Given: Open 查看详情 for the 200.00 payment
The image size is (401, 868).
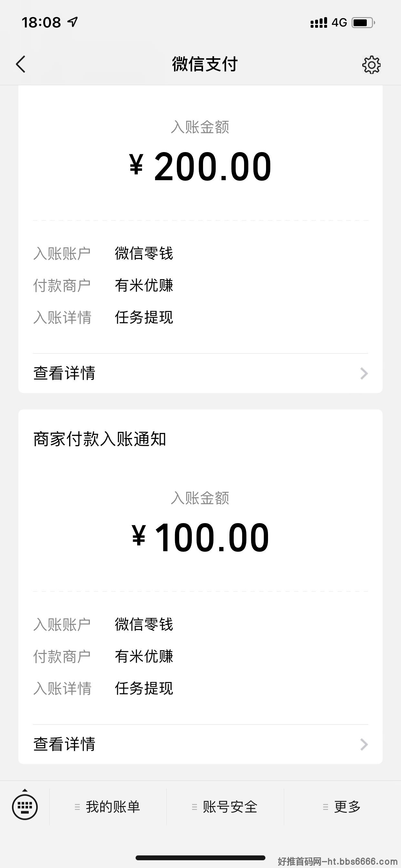Looking at the screenshot, I should (x=200, y=373).
